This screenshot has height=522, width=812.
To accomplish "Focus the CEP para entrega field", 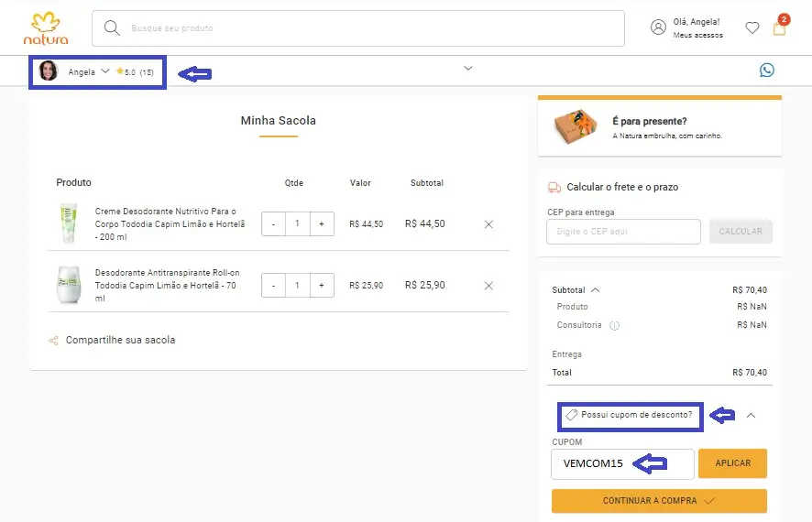I will coord(623,232).
